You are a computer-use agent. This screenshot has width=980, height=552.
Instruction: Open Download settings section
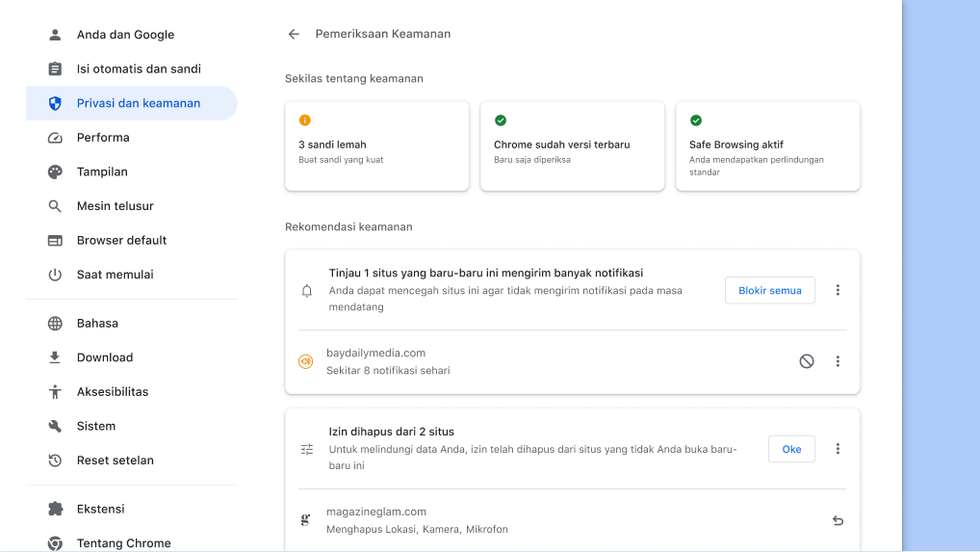(x=132, y=357)
